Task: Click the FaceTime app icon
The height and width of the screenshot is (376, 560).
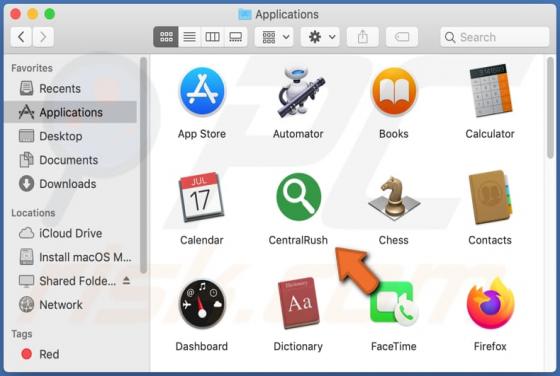Action: point(394,304)
